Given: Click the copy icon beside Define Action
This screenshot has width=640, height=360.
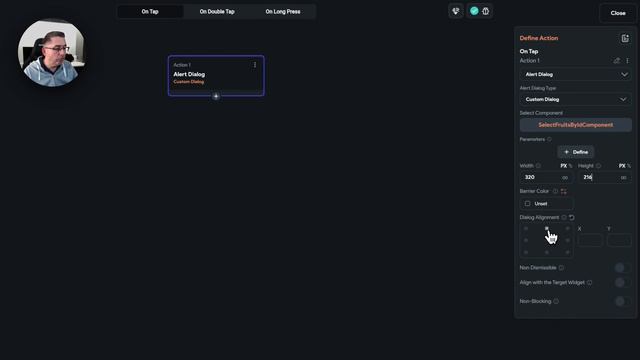Looking at the screenshot, I should point(625,38).
